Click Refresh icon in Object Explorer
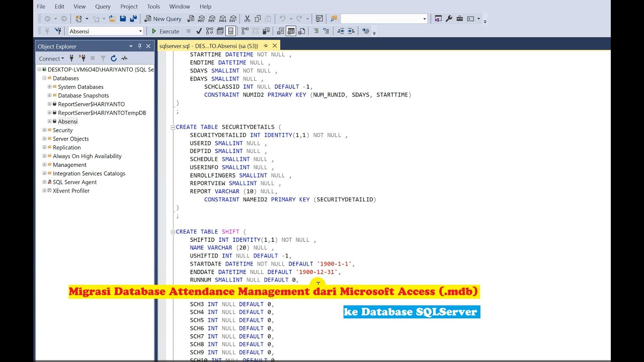Viewport: 644px width, 362px height. (x=114, y=58)
